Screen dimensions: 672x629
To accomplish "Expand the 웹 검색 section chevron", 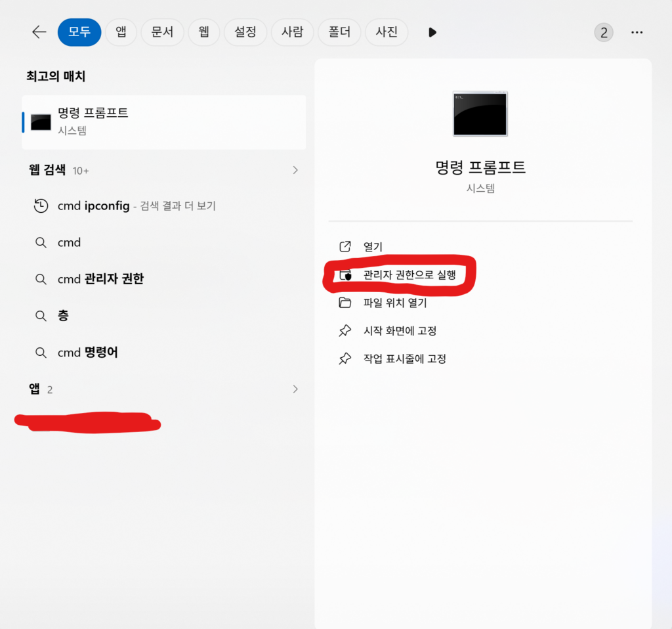I will 295,170.
